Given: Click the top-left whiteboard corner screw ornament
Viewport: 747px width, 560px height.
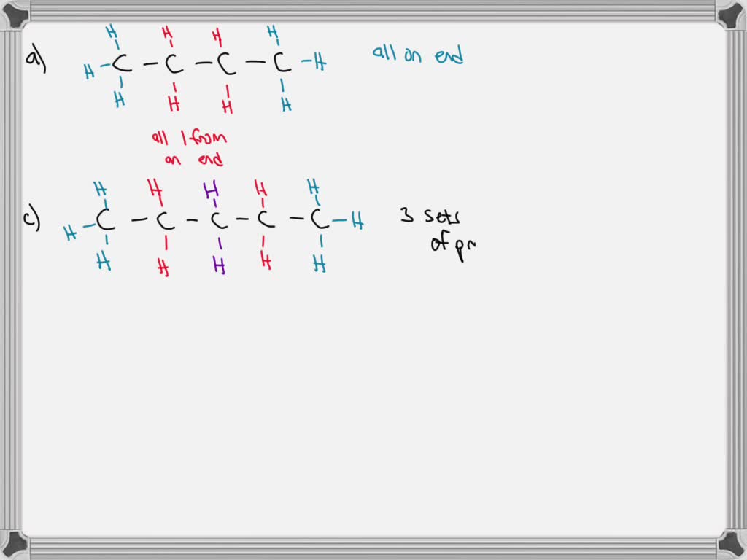Looking at the screenshot, I should [13, 13].
